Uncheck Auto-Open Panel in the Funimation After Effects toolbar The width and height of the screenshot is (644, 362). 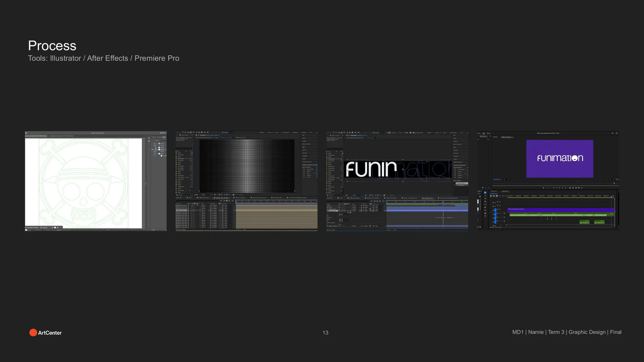point(413,133)
